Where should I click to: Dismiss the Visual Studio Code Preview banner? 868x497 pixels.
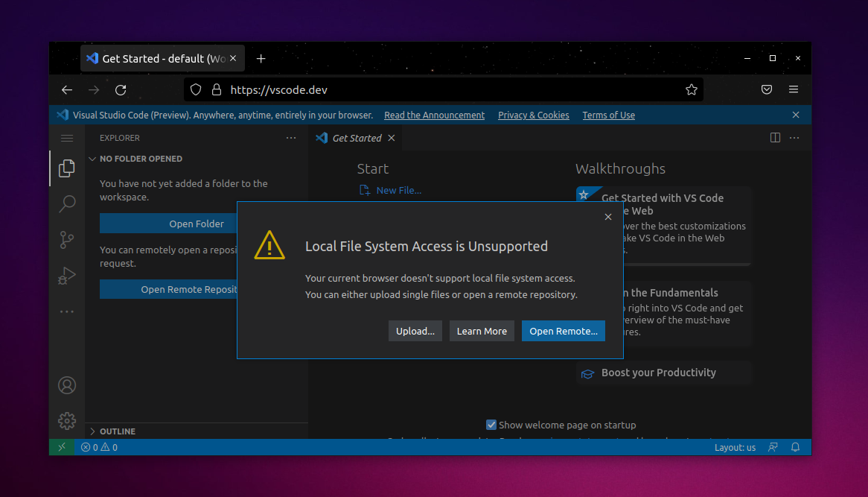[796, 115]
